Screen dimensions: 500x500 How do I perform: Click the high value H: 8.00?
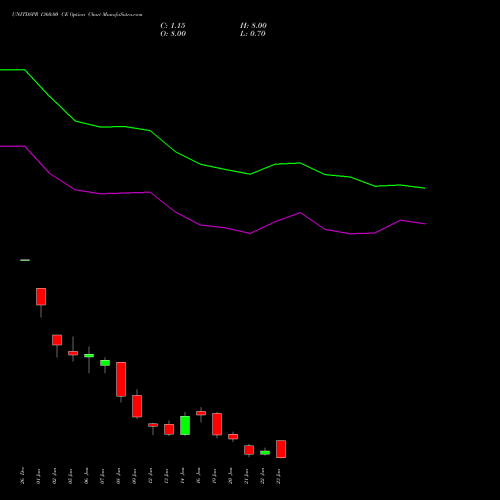(253, 26)
